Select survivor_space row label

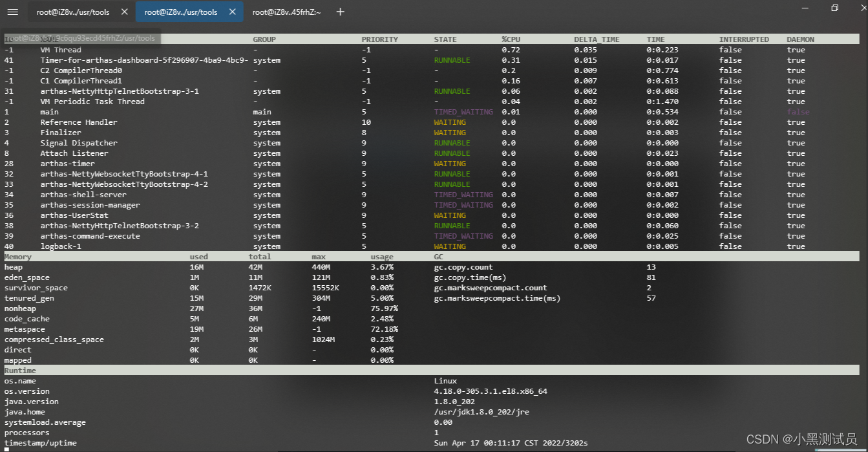pos(36,288)
